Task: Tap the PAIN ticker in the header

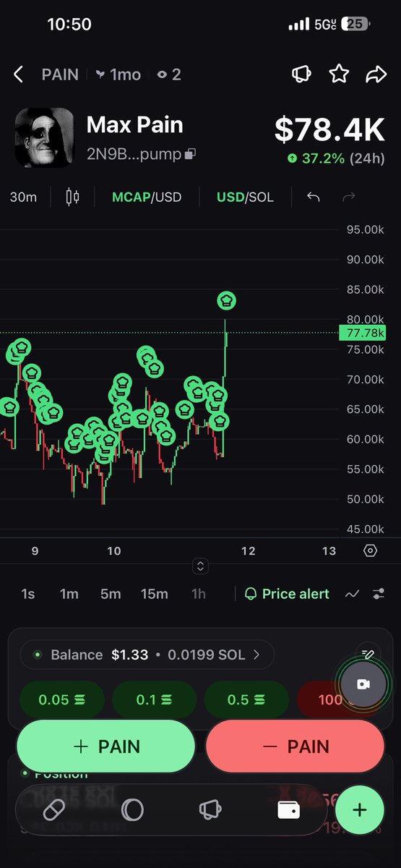Action: click(60, 75)
